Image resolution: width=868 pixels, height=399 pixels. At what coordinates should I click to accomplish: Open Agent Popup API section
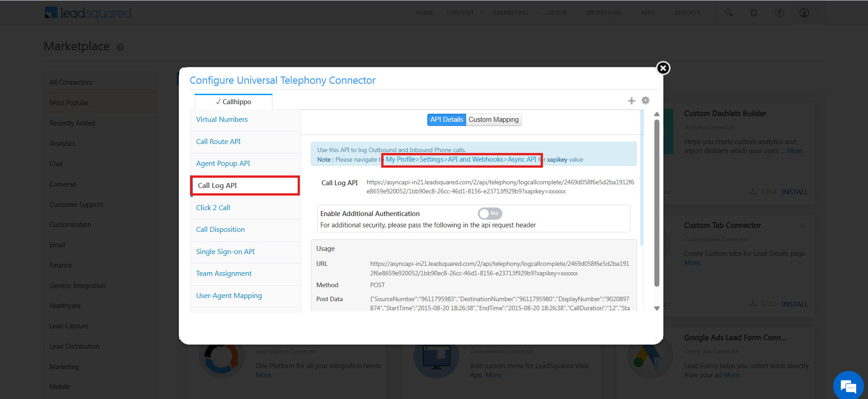click(246, 163)
